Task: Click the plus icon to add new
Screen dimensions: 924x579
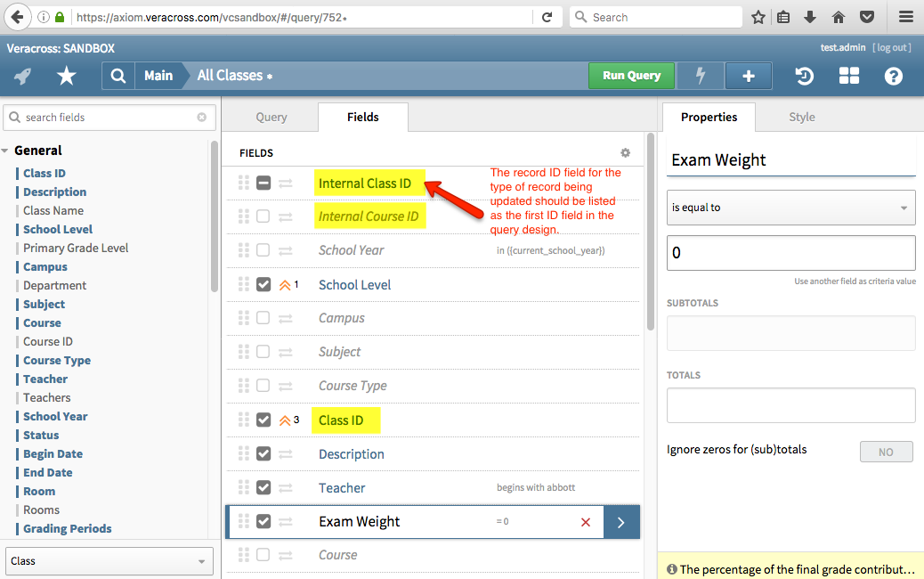Action: pyautogui.click(x=748, y=76)
